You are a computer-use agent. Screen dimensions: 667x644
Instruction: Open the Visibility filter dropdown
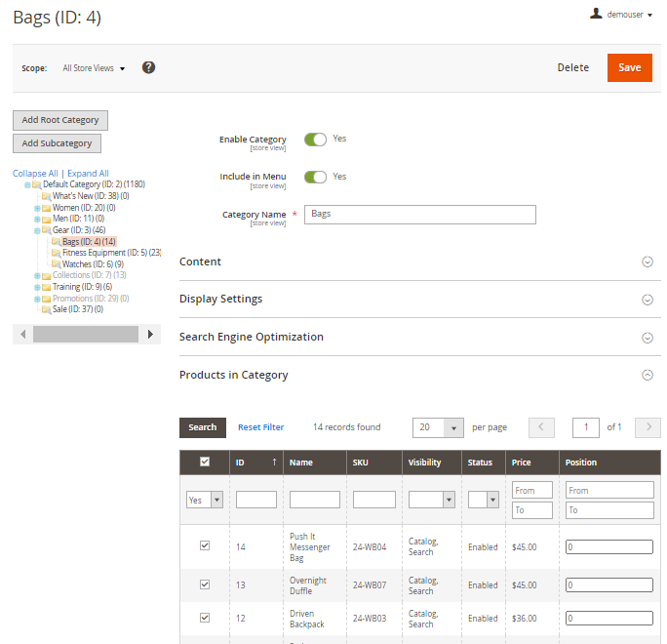(432, 499)
